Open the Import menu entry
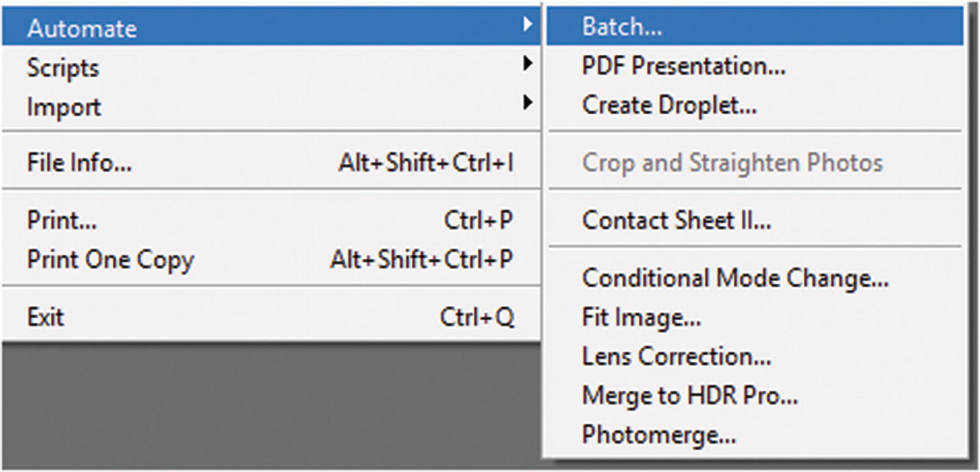 point(64,107)
